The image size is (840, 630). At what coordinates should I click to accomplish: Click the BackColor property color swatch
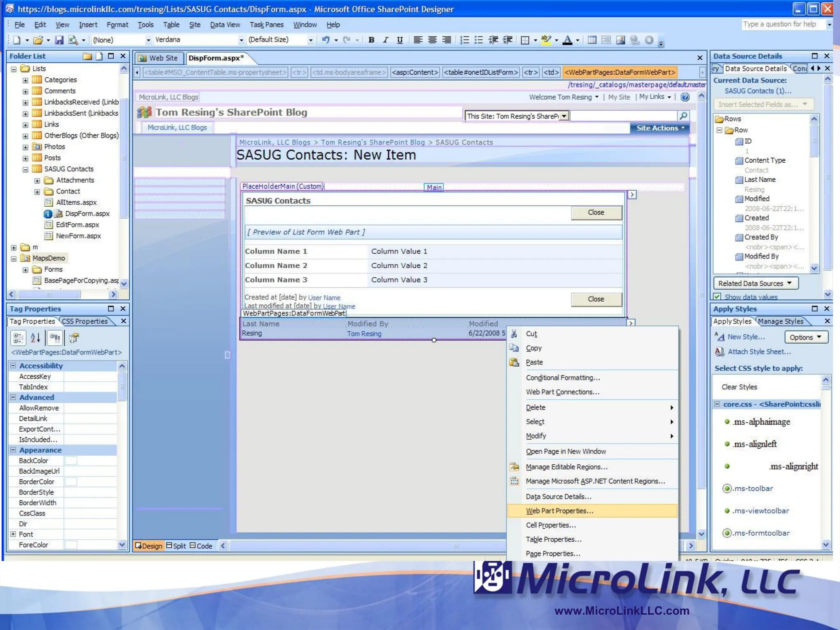click(71, 461)
